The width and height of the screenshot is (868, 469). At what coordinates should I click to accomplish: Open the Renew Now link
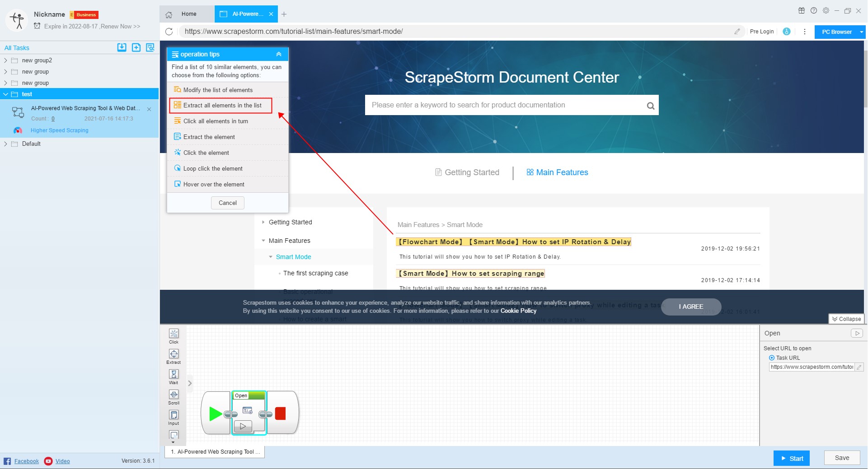(x=120, y=26)
